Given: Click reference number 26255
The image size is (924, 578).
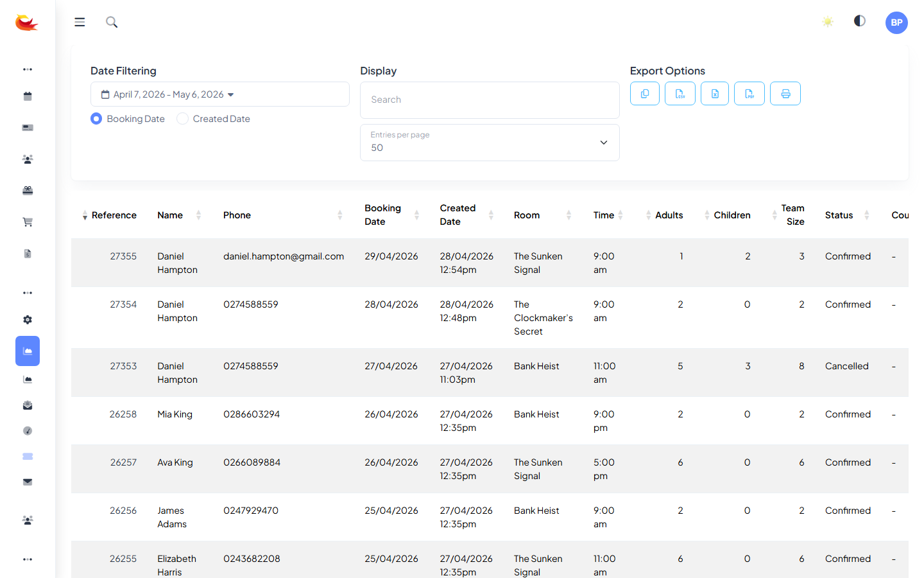Looking at the screenshot, I should click(x=123, y=559).
